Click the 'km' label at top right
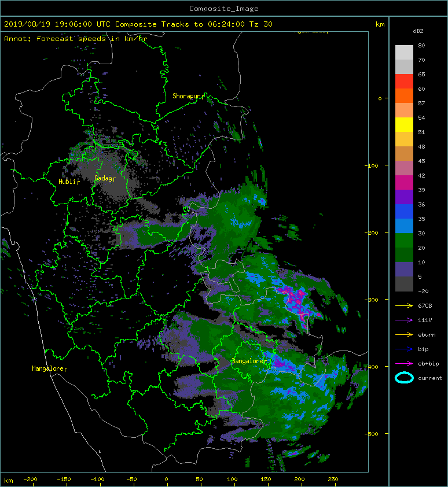The width and height of the screenshot is (448, 487). 380,24
